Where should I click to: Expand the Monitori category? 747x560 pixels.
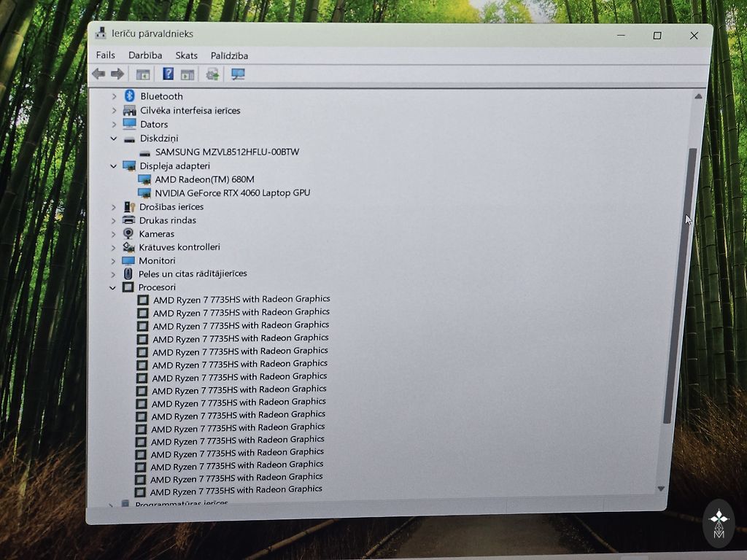(x=113, y=261)
